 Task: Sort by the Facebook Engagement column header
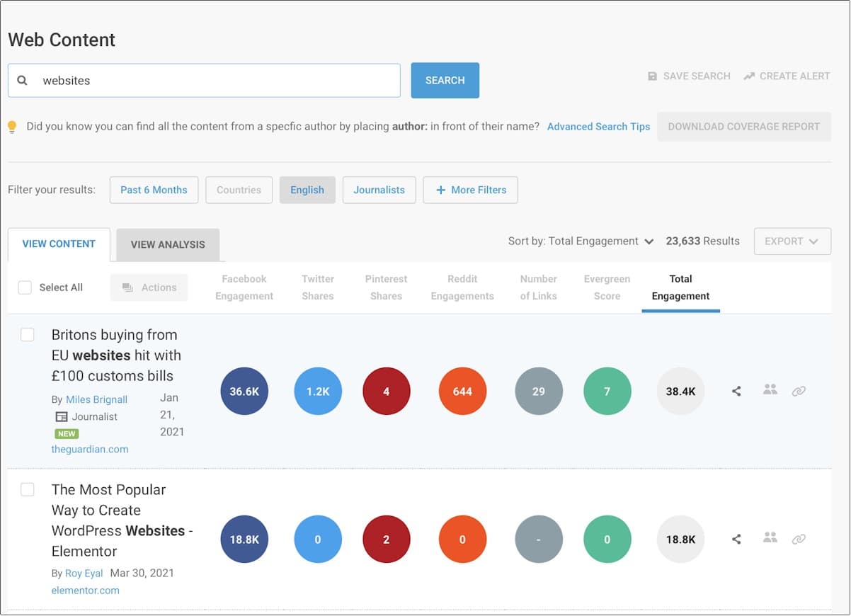(x=244, y=287)
